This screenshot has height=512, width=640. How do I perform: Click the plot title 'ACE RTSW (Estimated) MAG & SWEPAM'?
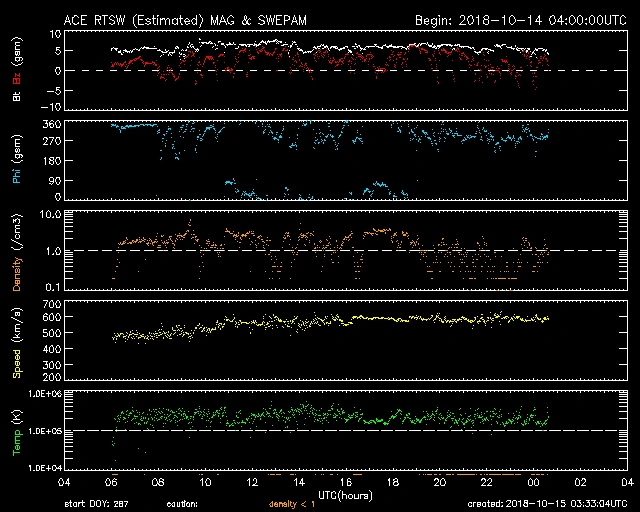[x=185, y=20]
